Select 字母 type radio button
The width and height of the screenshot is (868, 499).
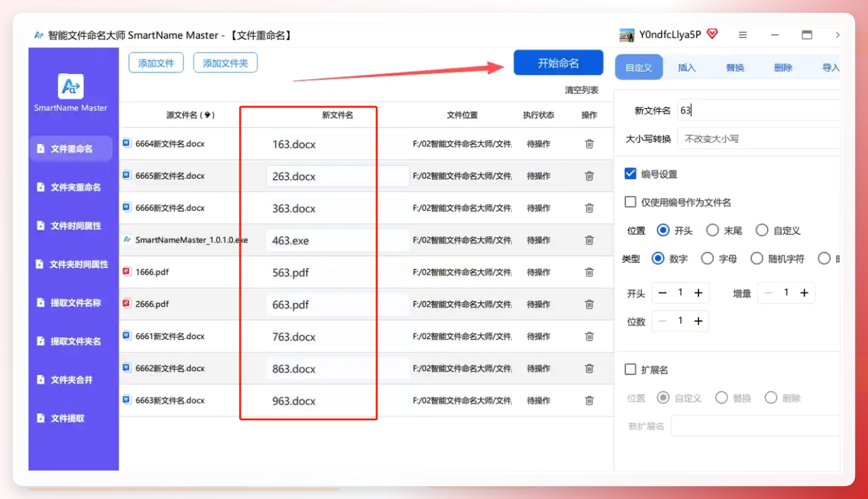pos(707,258)
